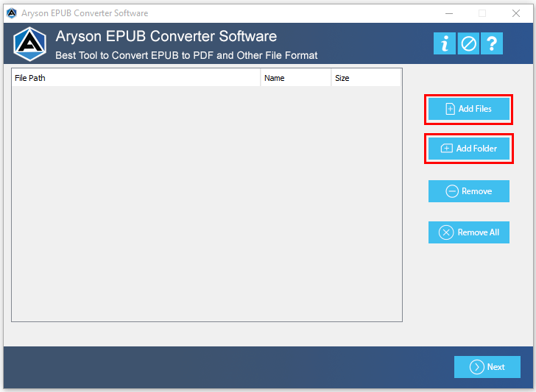The image size is (536, 392).
Task: Click the Add Folder button
Action: pos(469,149)
